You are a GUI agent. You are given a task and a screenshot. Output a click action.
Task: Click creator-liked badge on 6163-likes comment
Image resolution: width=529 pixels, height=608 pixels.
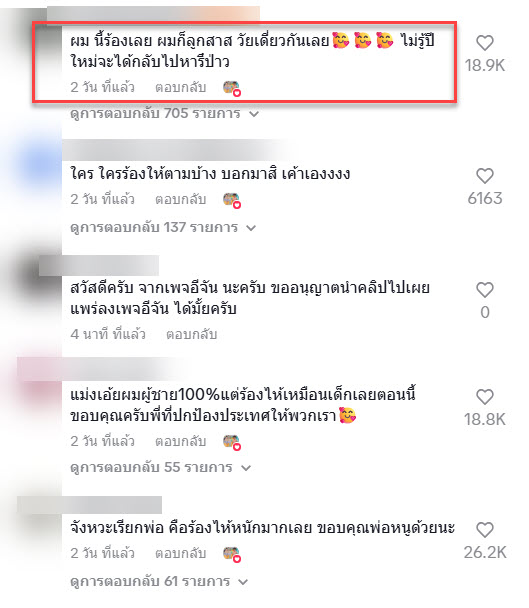pyautogui.click(x=232, y=200)
